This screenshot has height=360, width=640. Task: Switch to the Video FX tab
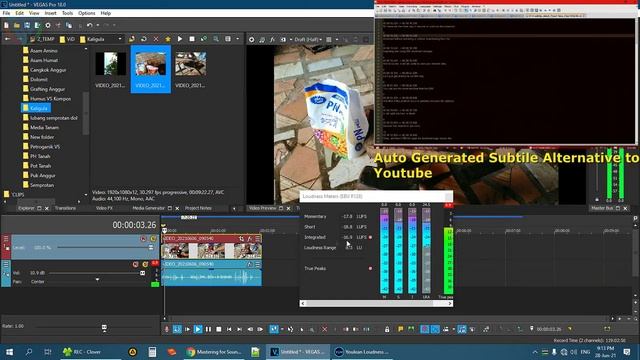(x=104, y=208)
